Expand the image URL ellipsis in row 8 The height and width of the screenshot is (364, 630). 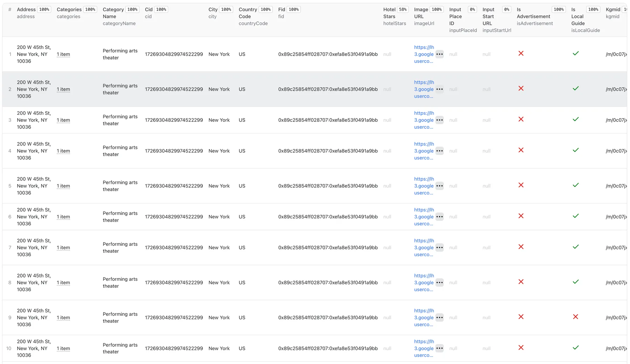(440, 282)
